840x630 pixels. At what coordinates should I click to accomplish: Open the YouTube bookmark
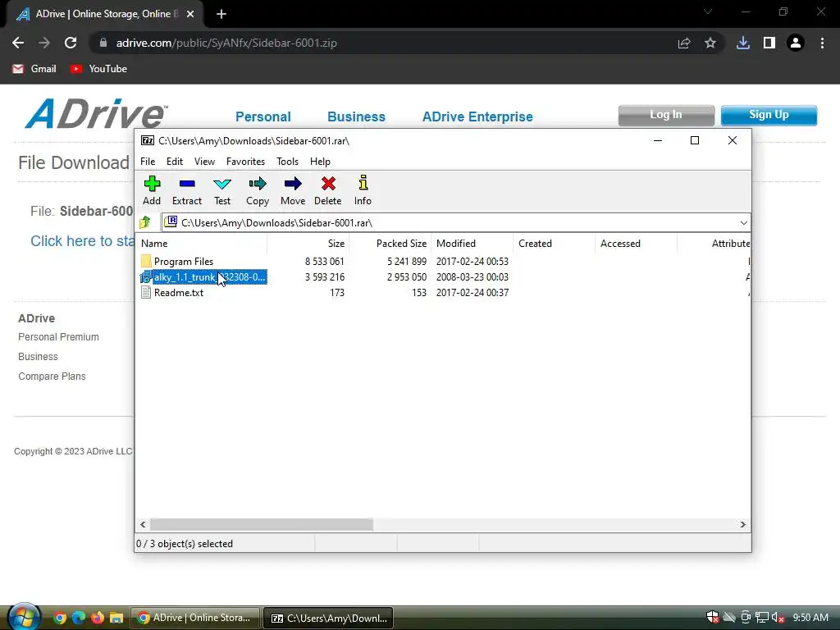click(x=98, y=69)
